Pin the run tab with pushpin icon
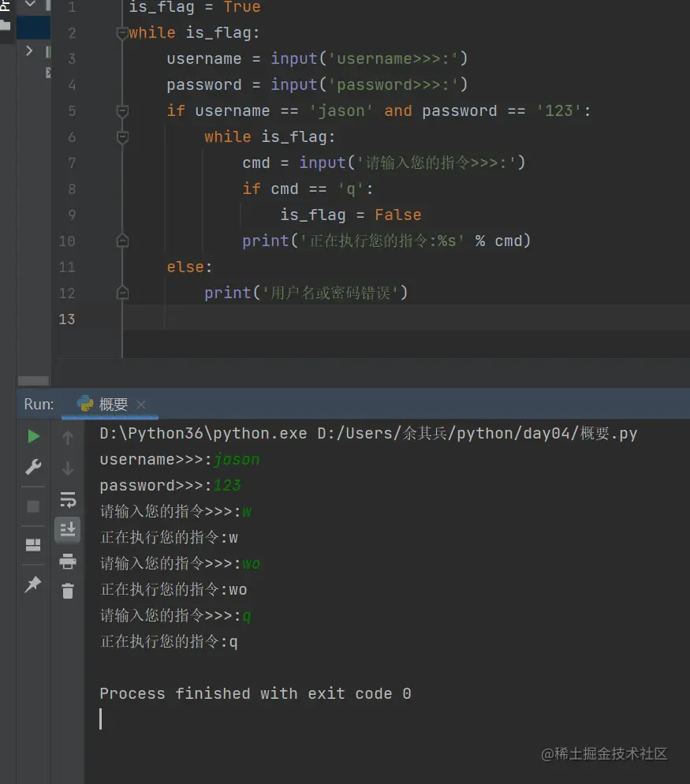 (x=33, y=584)
